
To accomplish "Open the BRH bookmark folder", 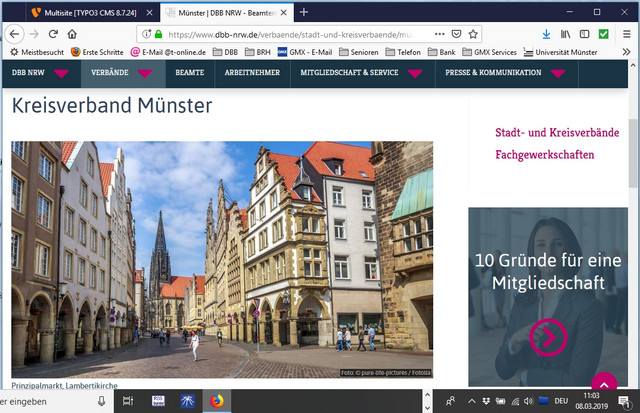I will click(x=258, y=52).
